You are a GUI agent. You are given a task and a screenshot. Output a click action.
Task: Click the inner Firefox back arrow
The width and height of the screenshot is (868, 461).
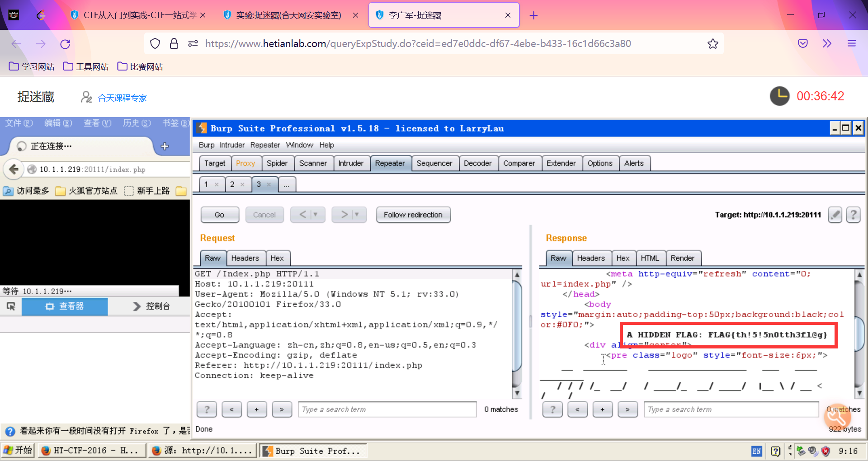[14, 169]
